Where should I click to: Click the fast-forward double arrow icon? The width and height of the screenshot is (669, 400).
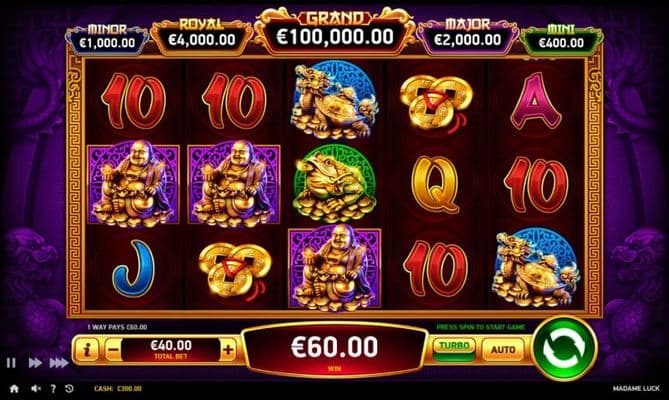pos(35,363)
